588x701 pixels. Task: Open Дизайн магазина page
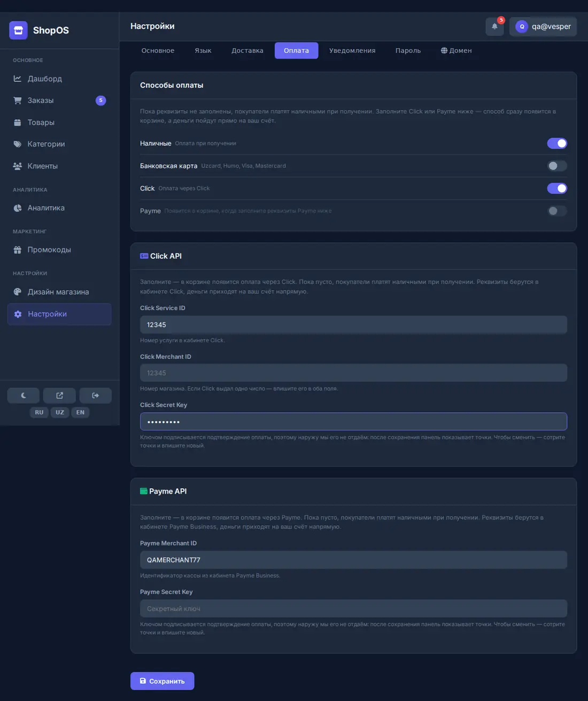pyautogui.click(x=59, y=292)
